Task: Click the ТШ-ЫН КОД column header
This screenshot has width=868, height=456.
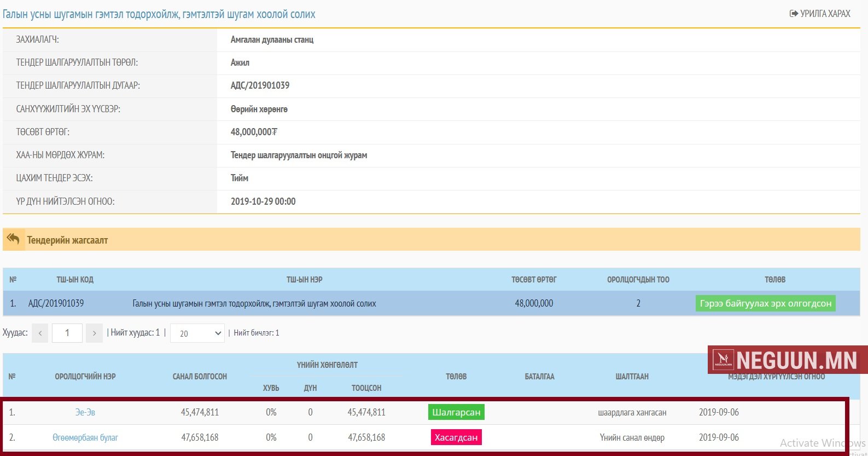Action: (75, 280)
